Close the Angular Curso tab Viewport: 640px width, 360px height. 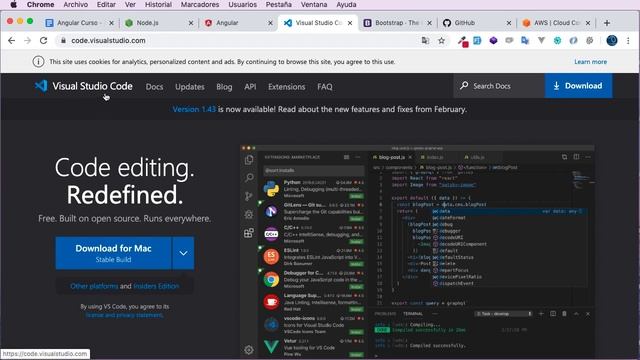pos(111,23)
